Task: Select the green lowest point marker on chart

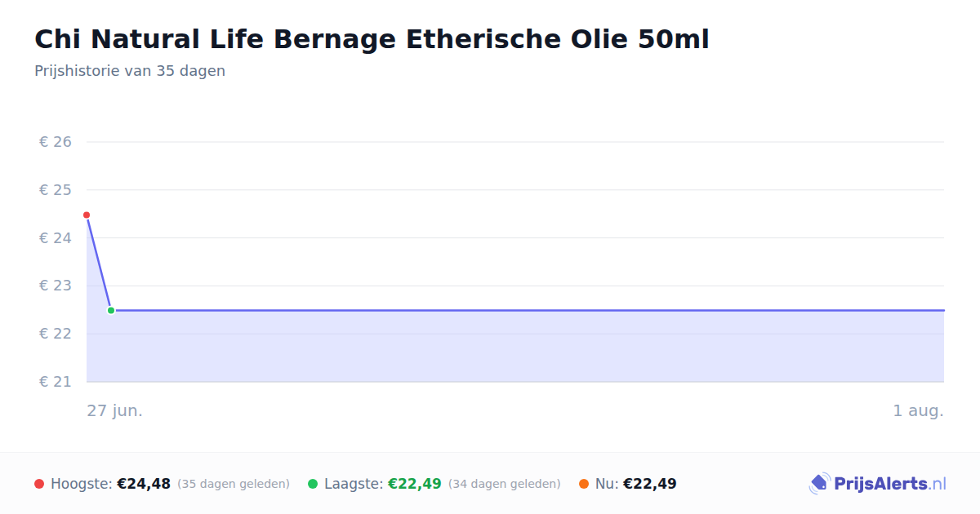Action: [x=111, y=310]
